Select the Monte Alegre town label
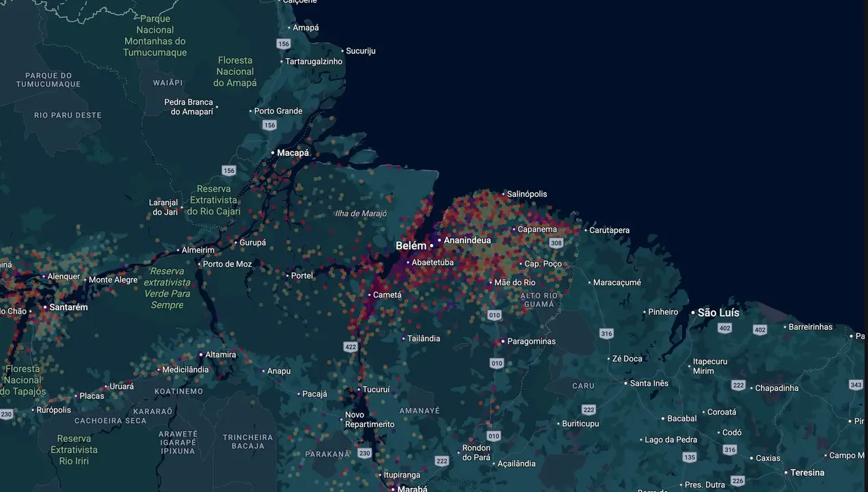The height and width of the screenshot is (492, 868). tap(113, 280)
